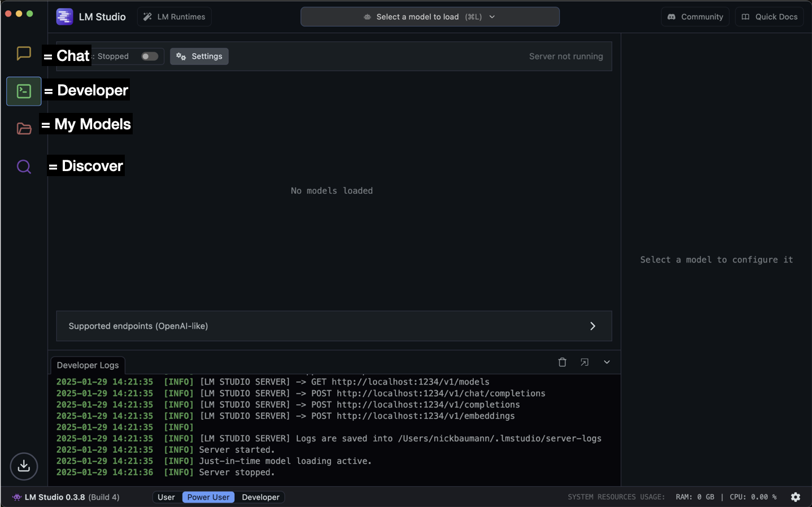This screenshot has height=507, width=812.
Task: Click the 'Server stopped.' log line
Action: pos(165,473)
